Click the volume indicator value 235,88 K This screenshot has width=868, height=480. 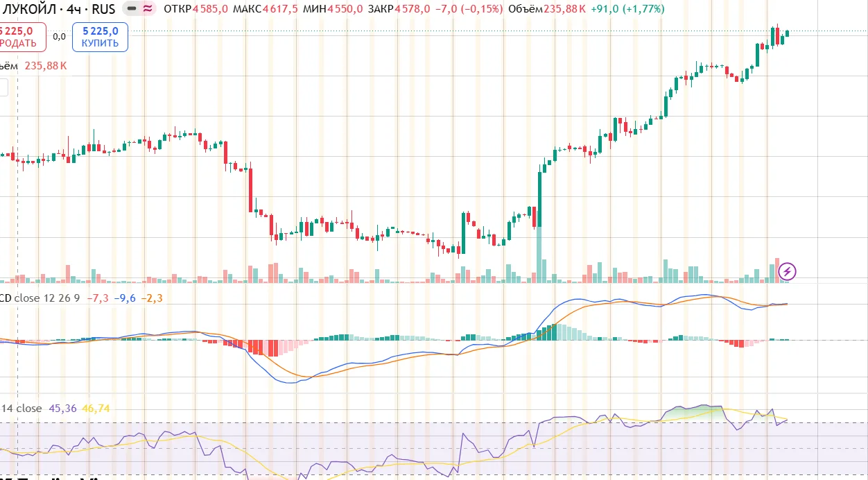pos(46,66)
